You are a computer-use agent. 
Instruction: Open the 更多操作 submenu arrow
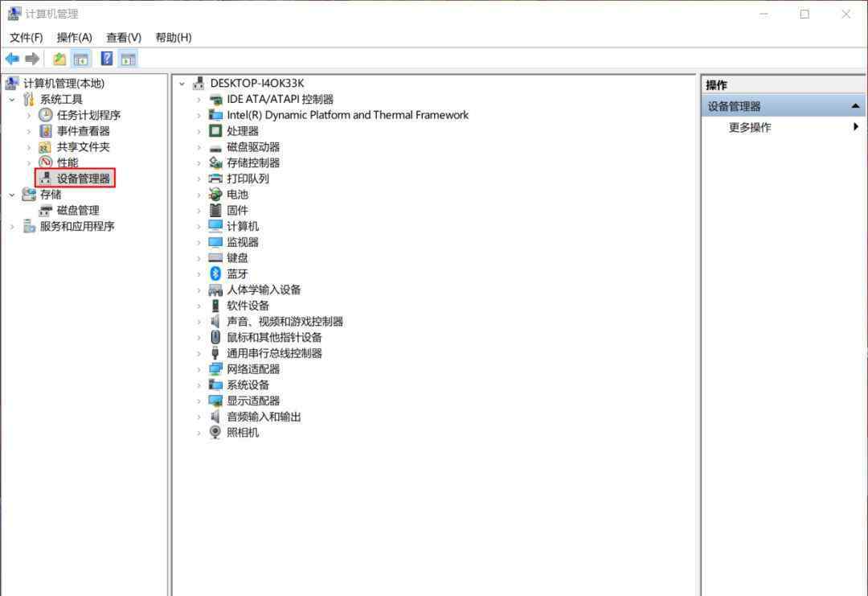pyautogui.click(x=856, y=127)
